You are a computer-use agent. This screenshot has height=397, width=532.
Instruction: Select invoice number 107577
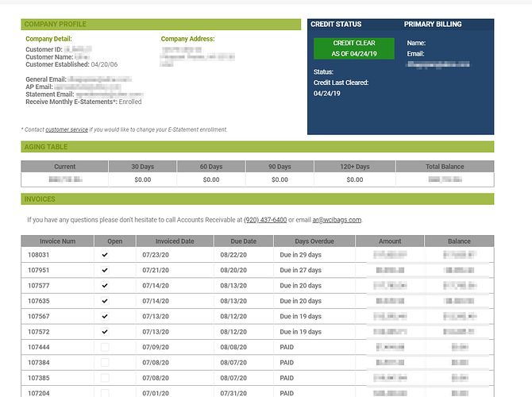click(x=38, y=286)
